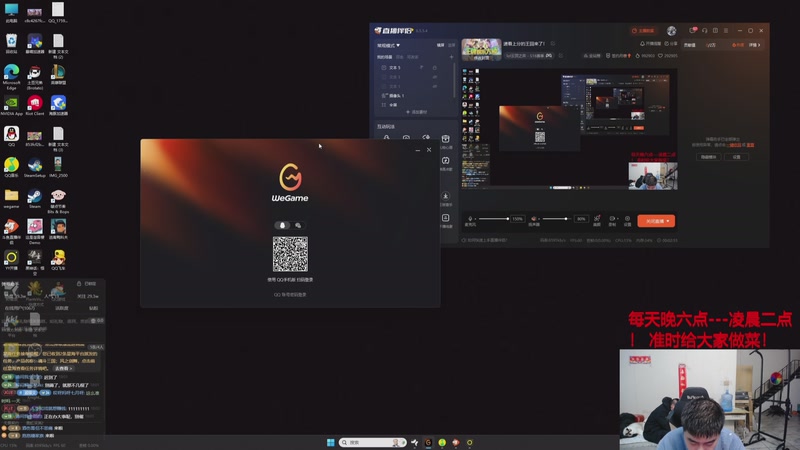Viewport: 800px width, 450px height.
Task: Open messages icon with red badge
Action: (692, 31)
